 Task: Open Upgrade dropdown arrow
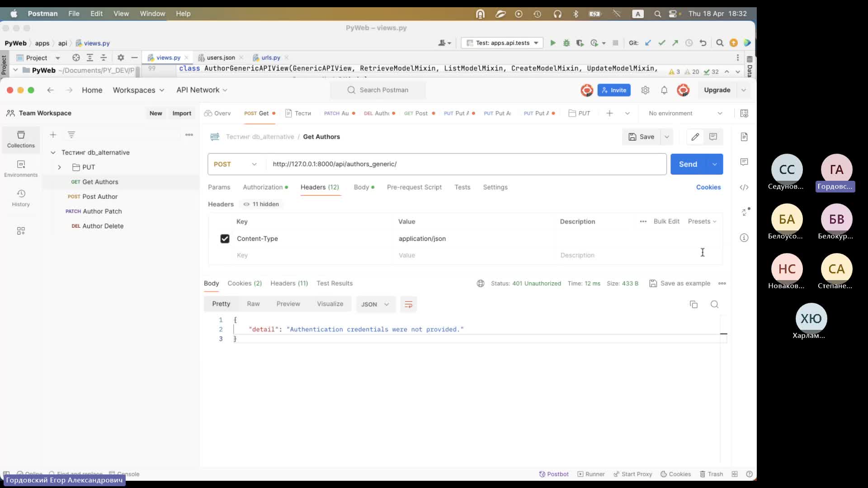click(x=743, y=90)
